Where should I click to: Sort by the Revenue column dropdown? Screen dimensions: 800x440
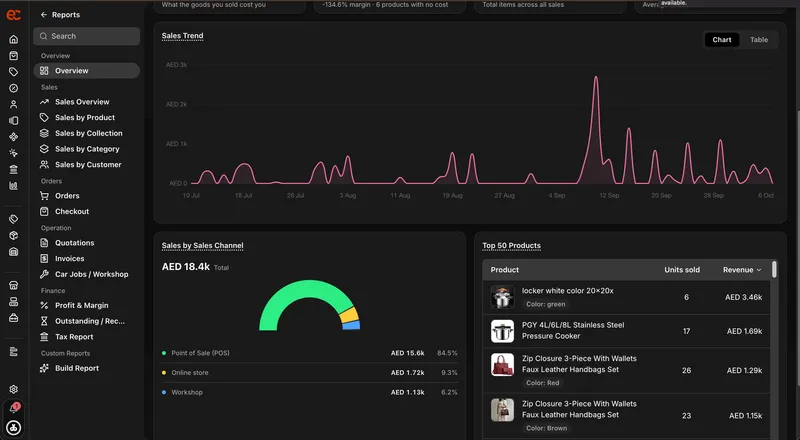click(742, 270)
